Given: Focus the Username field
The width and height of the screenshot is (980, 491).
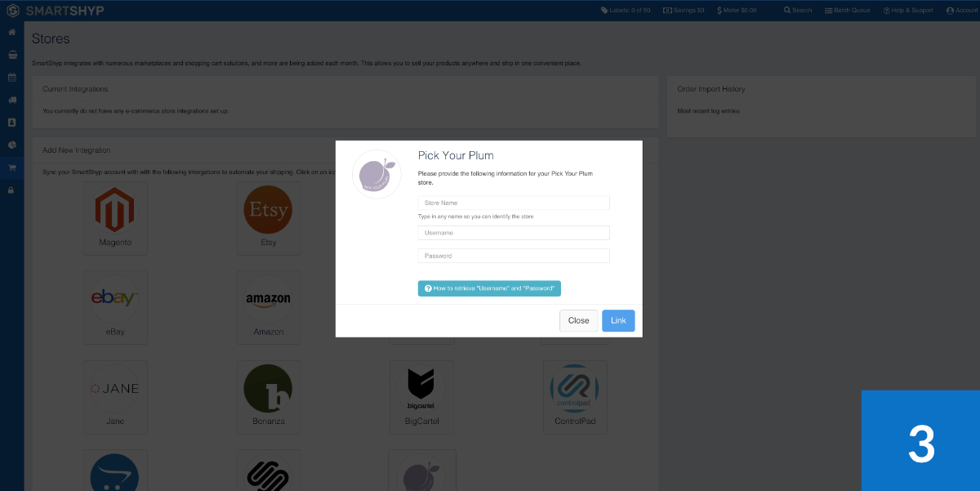Looking at the screenshot, I should (x=514, y=233).
